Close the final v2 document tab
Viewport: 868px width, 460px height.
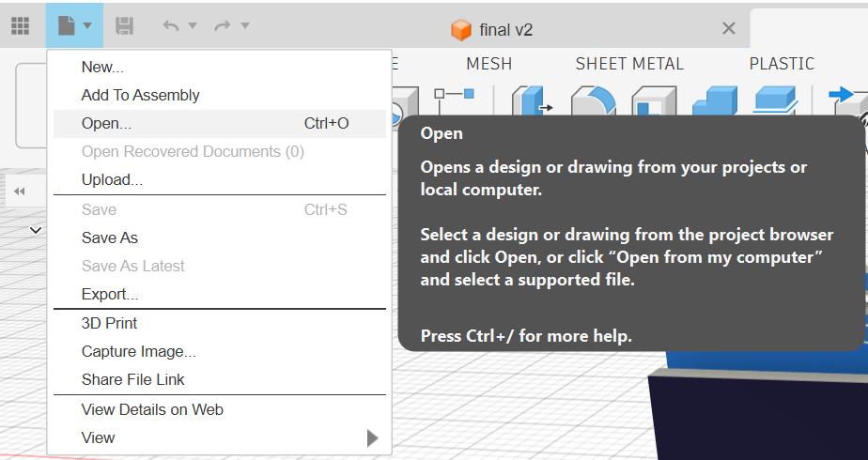pyautogui.click(x=728, y=29)
